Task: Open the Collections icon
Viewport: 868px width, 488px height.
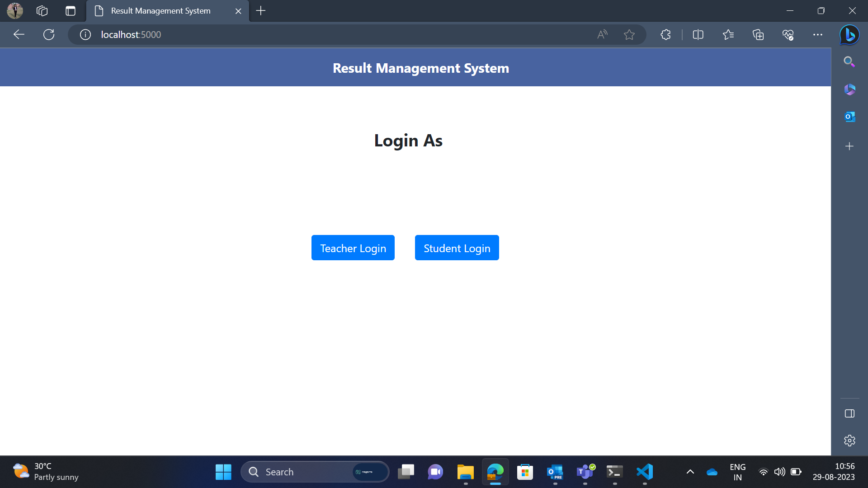Action: click(758, 34)
